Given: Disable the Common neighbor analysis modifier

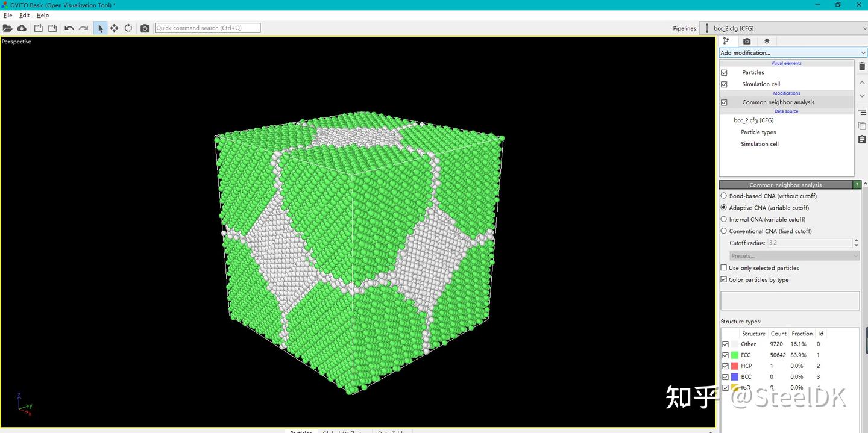Looking at the screenshot, I should [x=724, y=102].
